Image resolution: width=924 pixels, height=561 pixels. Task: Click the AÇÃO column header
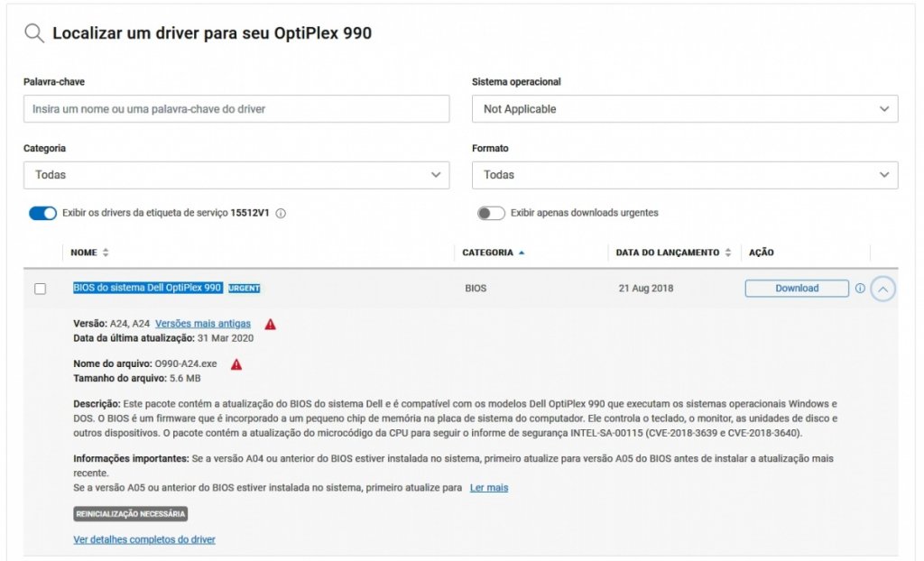[761, 253]
